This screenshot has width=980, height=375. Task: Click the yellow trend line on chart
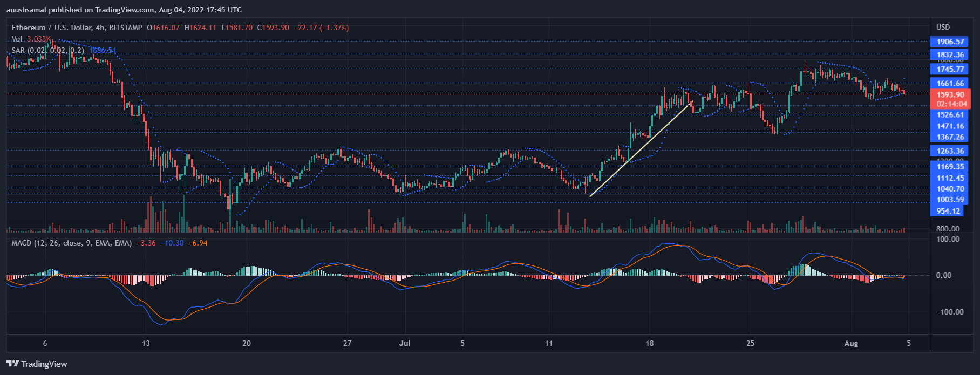click(641, 148)
